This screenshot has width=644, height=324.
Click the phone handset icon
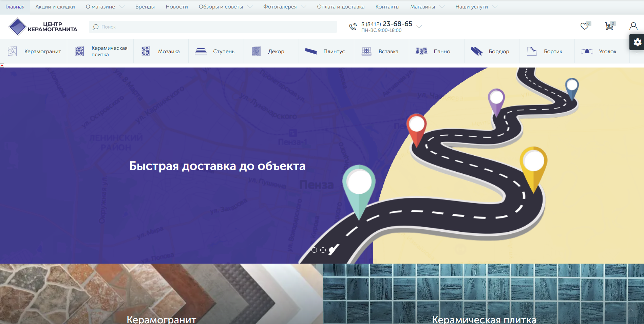coord(353,27)
